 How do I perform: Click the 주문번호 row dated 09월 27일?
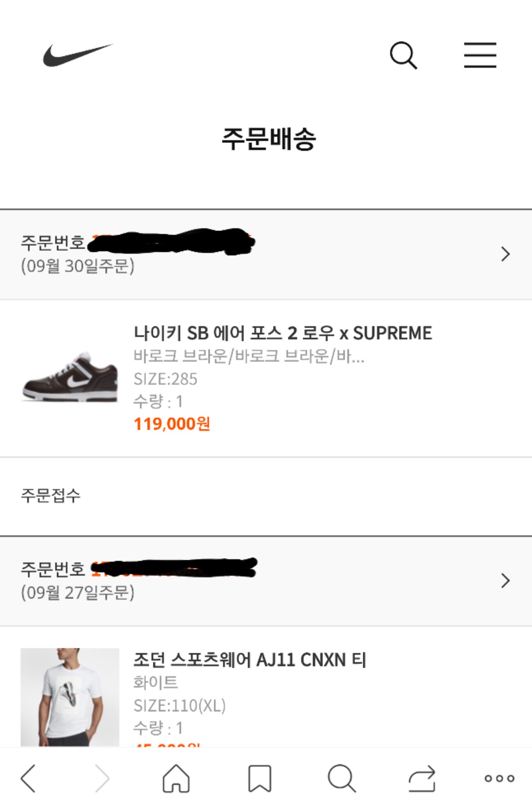point(246,581)
